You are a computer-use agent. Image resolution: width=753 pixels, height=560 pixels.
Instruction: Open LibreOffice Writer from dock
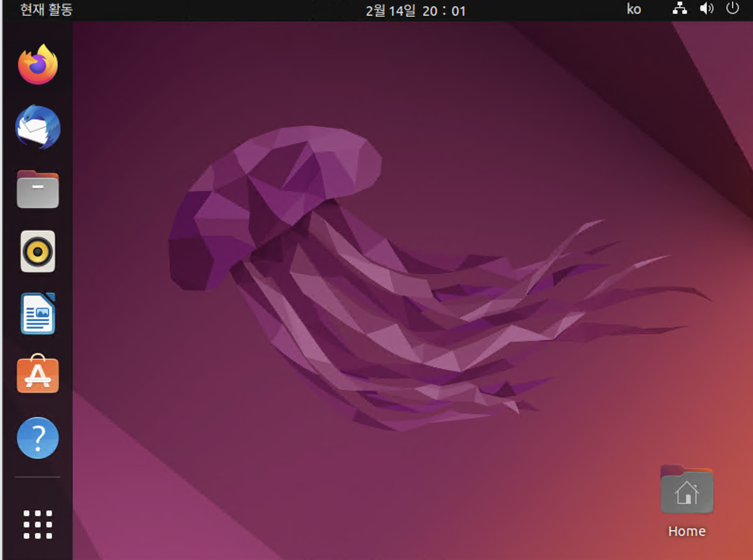click(38, 313)
